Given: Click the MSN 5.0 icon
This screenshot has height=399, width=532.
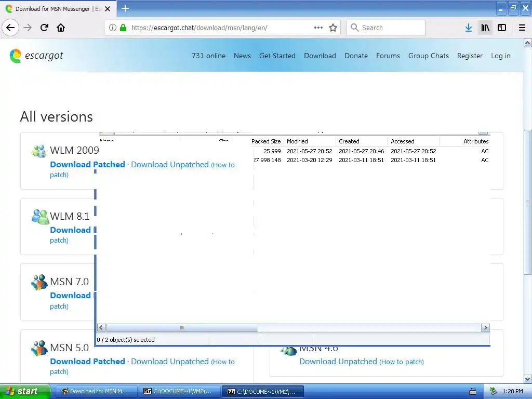Looking at the screenshot, I should coord(39,348).
